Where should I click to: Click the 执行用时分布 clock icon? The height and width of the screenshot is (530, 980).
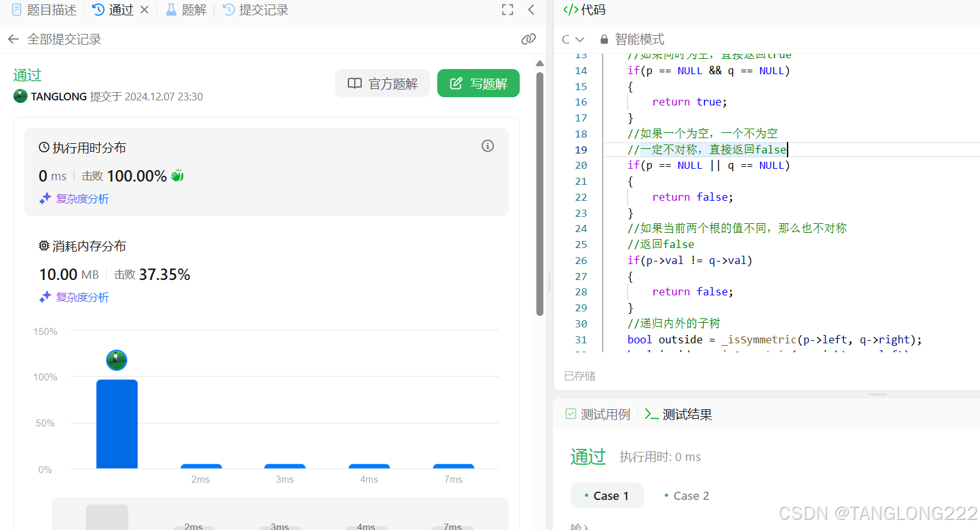[x=44, y=148]
